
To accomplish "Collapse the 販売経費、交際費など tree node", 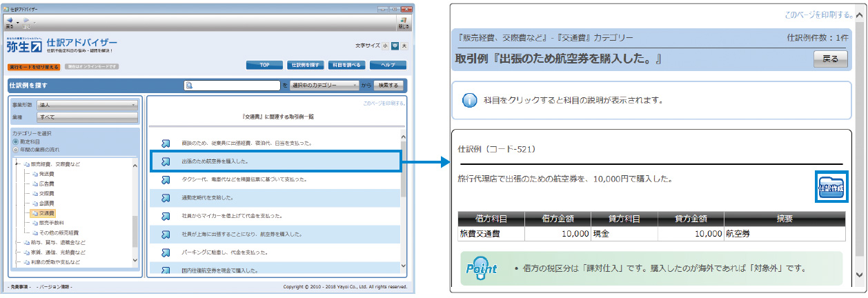I will click(17, 165).
